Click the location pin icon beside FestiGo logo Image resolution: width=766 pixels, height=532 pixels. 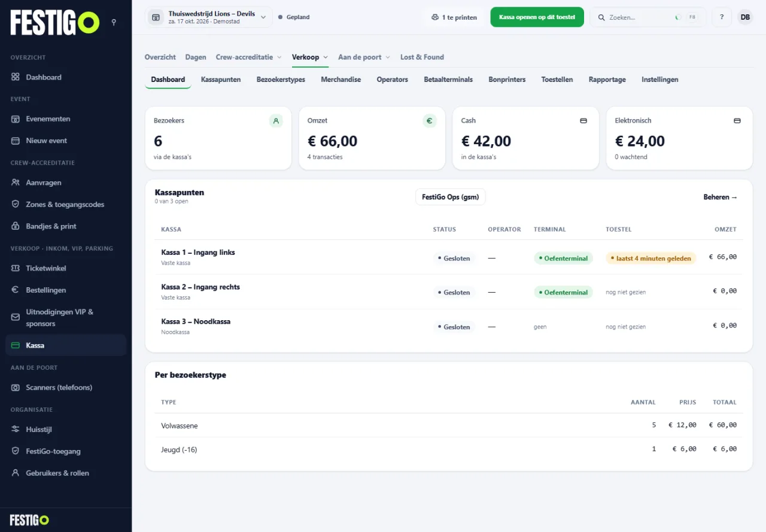[x=114, y=23]
